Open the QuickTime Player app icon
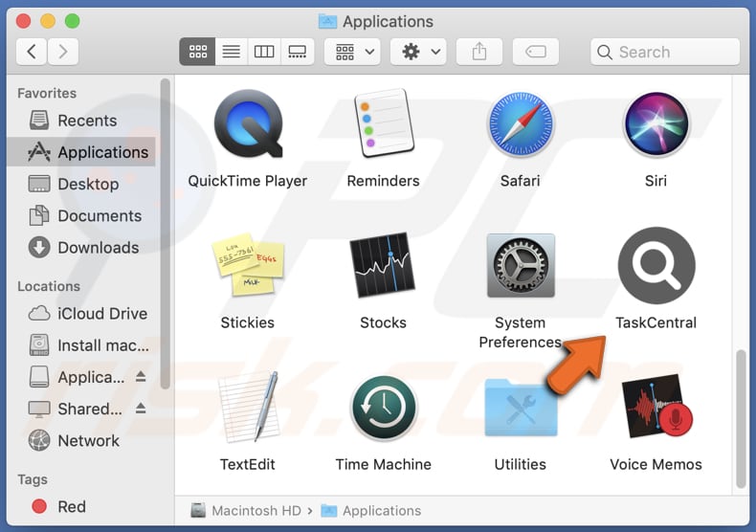This screenshot has height=532, width=756. [248, 124]
